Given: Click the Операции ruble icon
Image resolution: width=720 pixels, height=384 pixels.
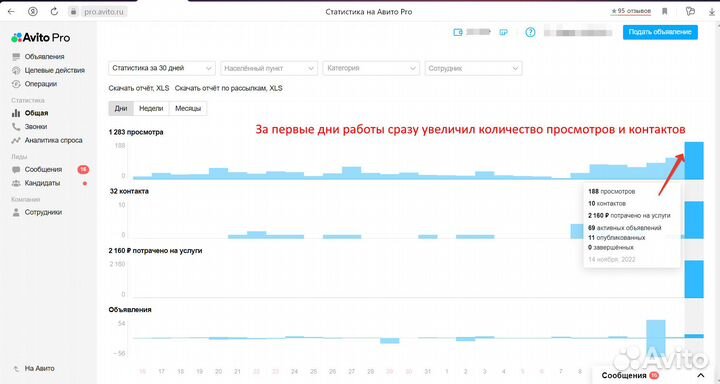Looking at the screenshot, I should pyautogui.click(x=16, y=84).
